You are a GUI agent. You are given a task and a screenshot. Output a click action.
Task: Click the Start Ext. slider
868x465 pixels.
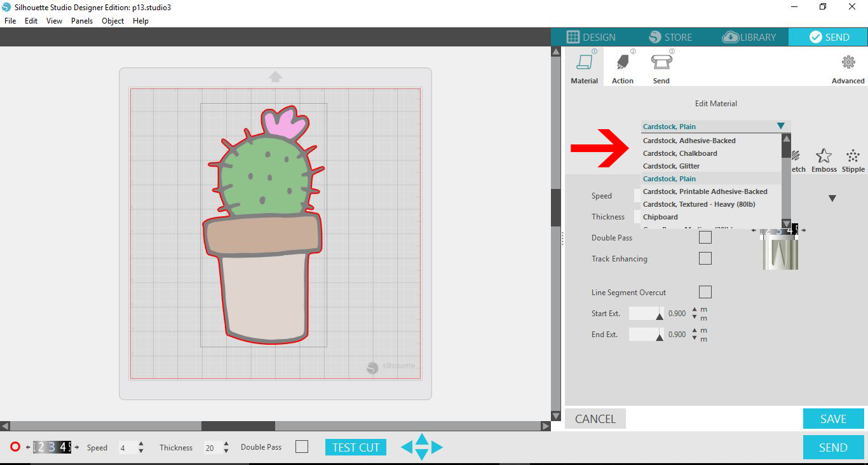click(646, 314)
